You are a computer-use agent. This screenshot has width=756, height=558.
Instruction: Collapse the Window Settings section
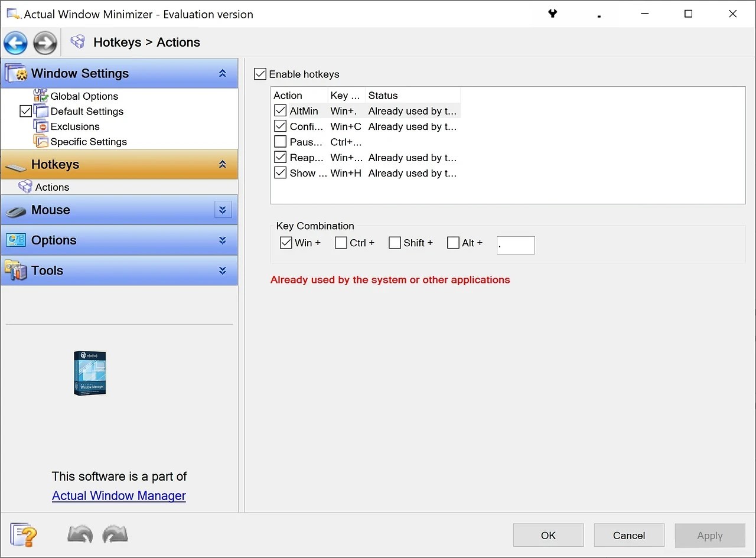[x=223, y=73]
